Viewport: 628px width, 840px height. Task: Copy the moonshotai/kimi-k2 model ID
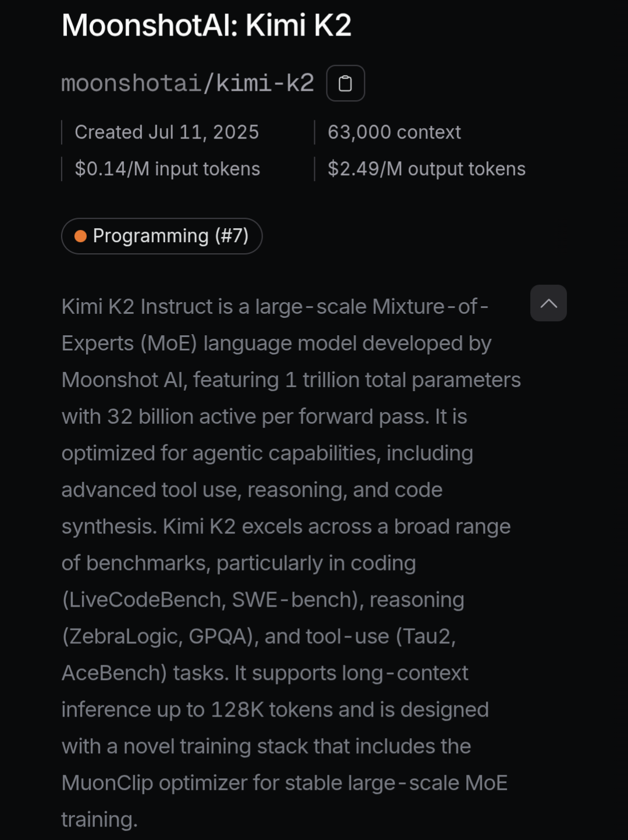[345, 83]
